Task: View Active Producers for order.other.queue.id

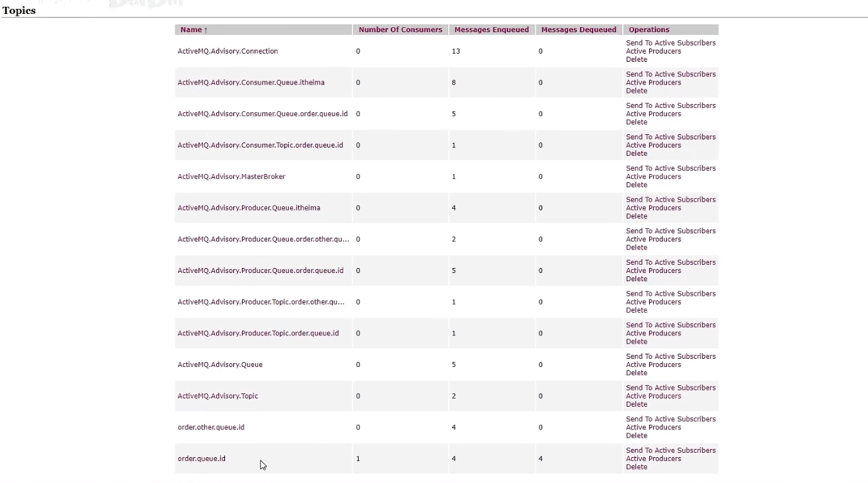Action: tap(653, 428)
